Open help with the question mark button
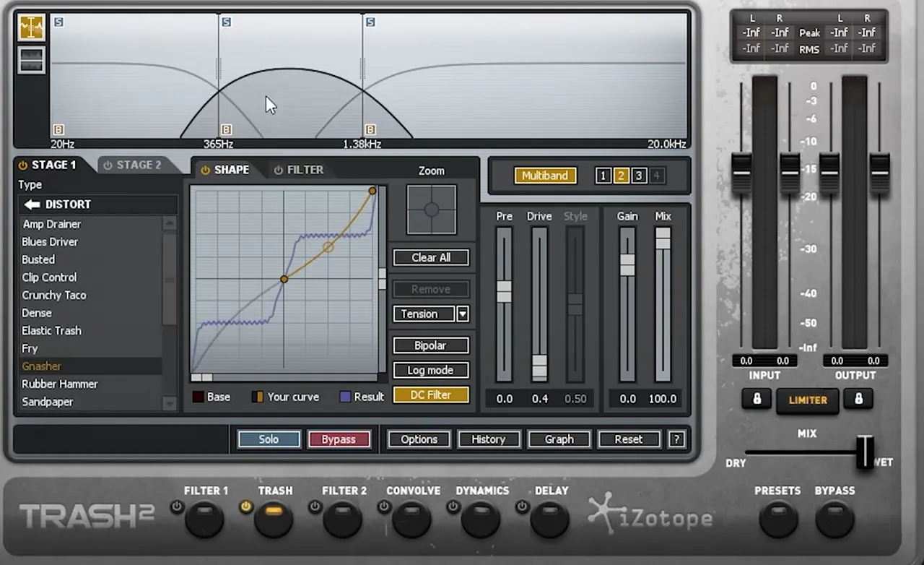Screen dimensions: 924x565 [676, 439]
